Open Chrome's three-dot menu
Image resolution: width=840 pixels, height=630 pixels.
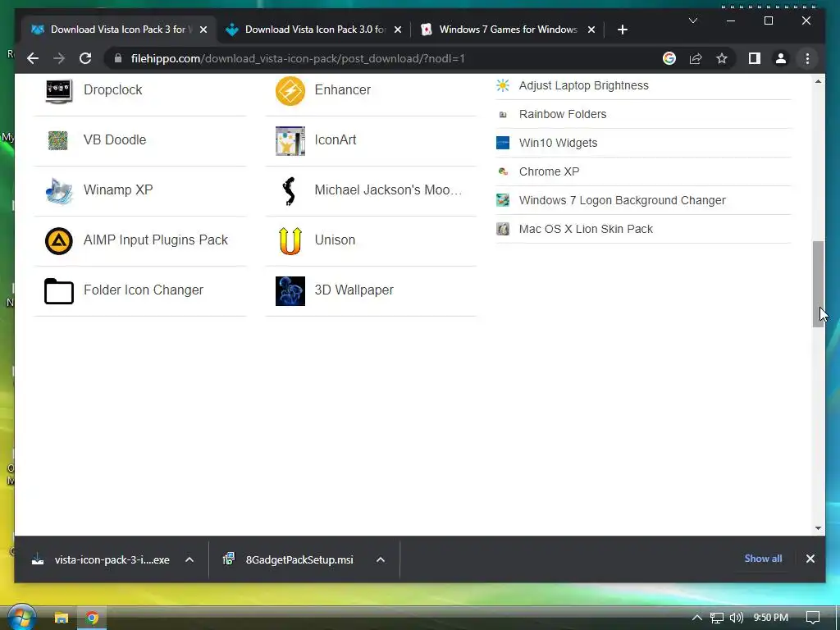click(807, 58)
